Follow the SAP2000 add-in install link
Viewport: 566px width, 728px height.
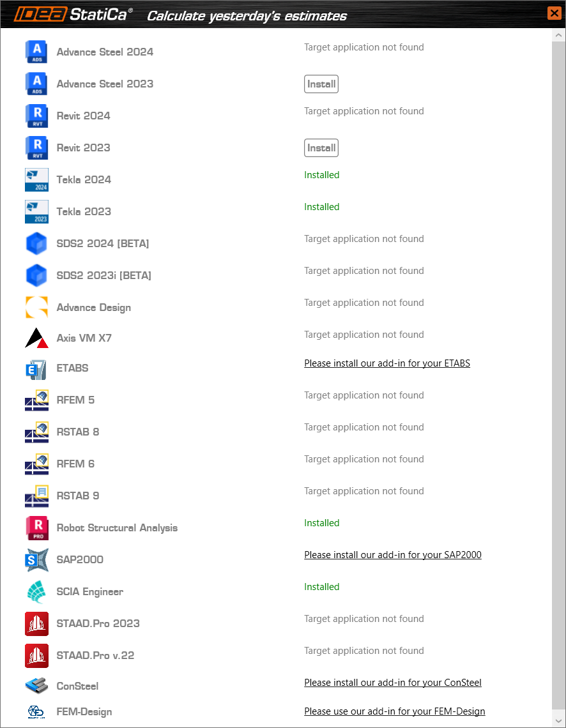point(392,555)
